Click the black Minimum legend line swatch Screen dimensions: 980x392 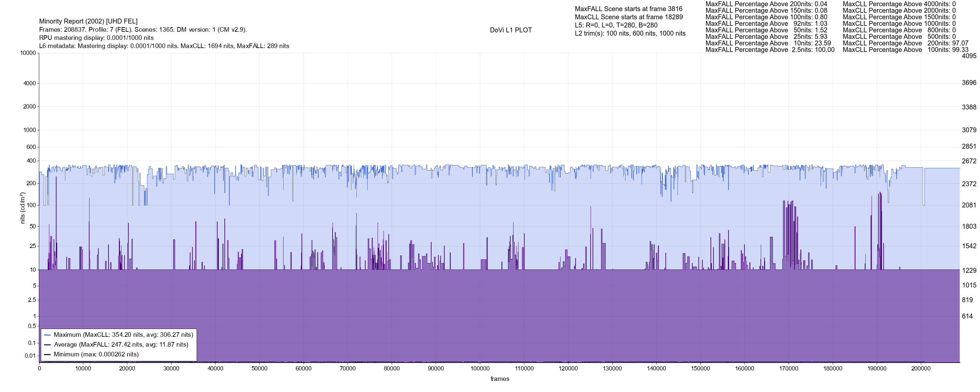pos(48,355)
